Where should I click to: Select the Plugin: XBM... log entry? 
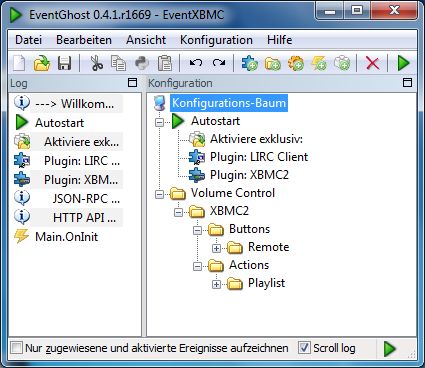coord(81,180)
